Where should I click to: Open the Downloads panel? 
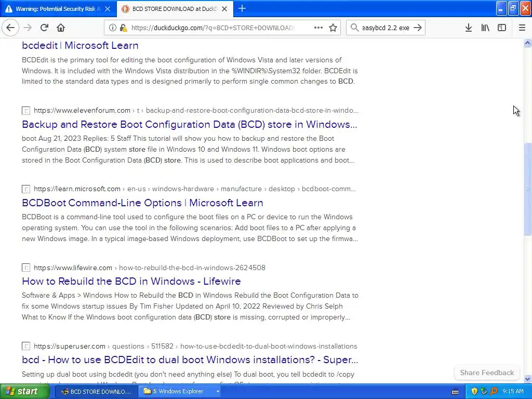[x=469, y=28]
